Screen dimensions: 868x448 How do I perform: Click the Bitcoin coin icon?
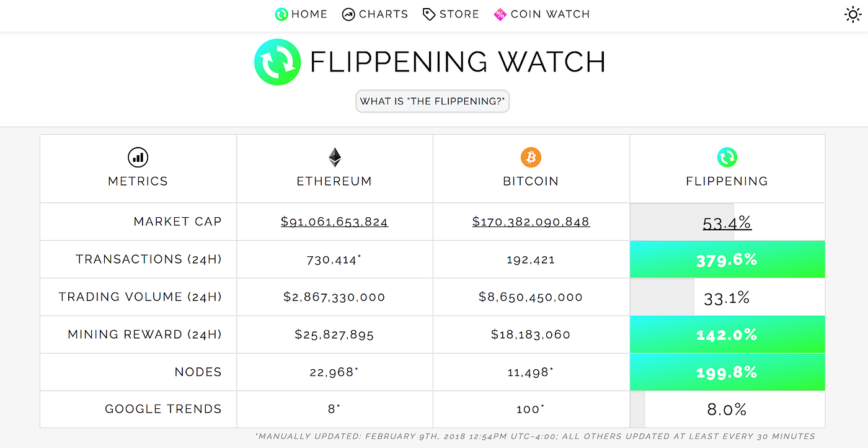531,157
